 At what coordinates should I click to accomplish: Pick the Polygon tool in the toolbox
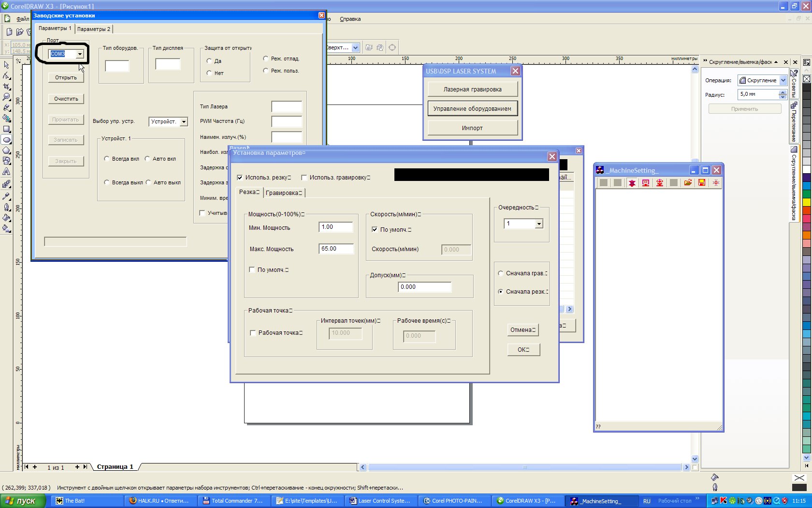(6, 150)
